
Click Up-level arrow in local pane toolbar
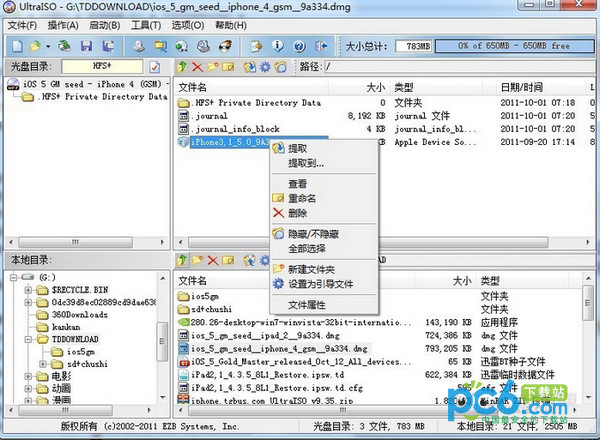click(182, 260)
